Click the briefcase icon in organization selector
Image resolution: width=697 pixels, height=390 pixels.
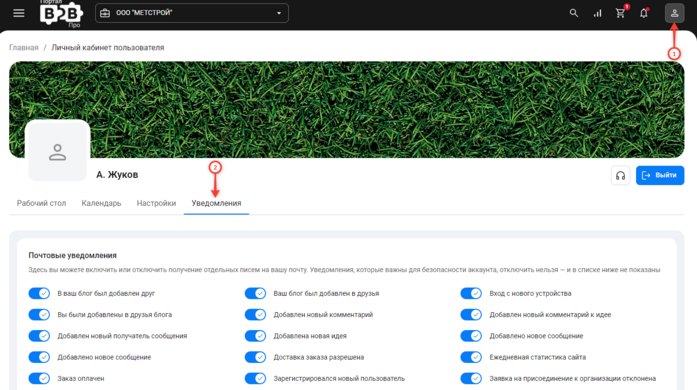click(x=105, y=13)
